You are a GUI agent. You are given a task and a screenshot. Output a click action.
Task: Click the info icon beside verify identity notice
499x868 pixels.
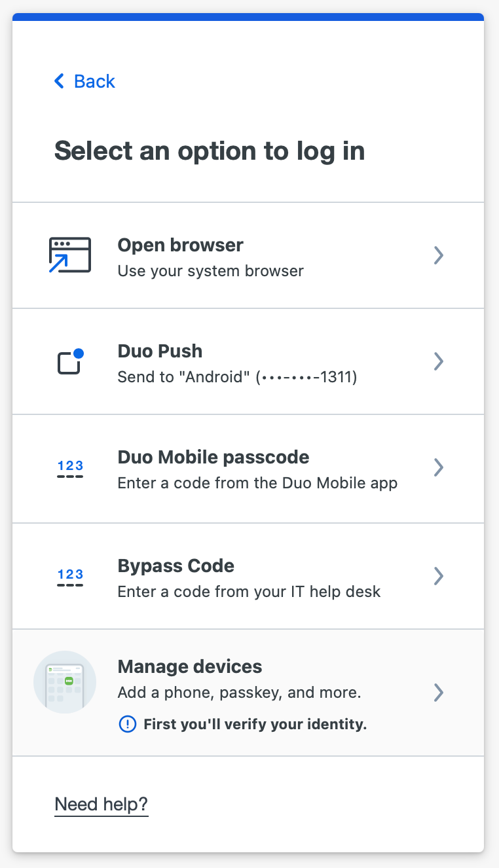127,725
